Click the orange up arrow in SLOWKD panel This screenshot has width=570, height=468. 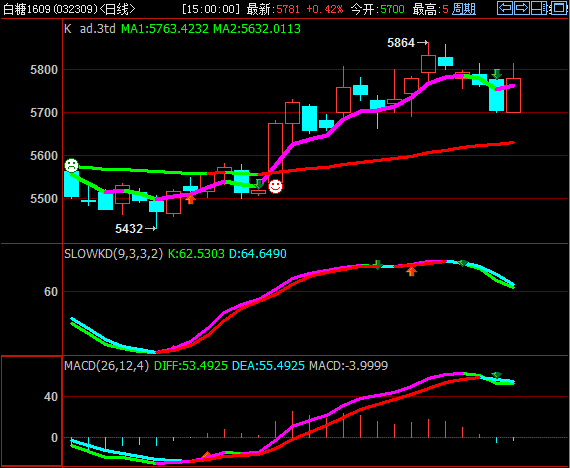coord(411,271)
